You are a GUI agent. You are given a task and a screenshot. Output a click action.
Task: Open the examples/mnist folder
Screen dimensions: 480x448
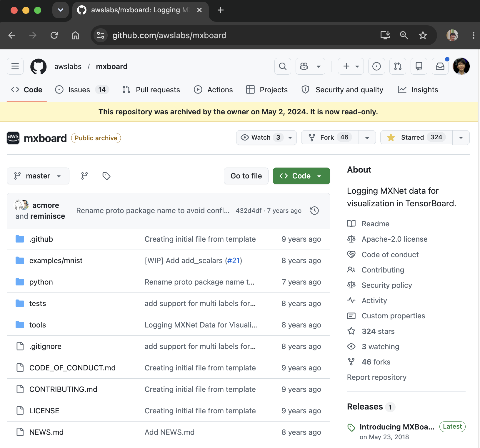pos(56,260)
